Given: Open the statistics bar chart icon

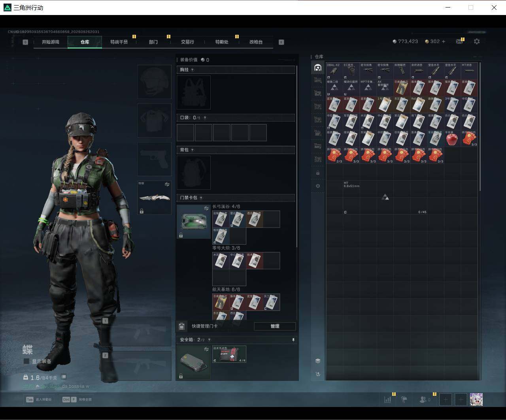Looking at the screenshot, I should [x=388, y=399].
